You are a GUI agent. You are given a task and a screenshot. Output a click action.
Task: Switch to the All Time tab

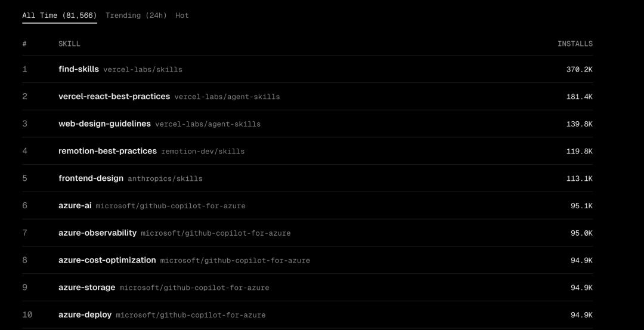coord(59,16)
